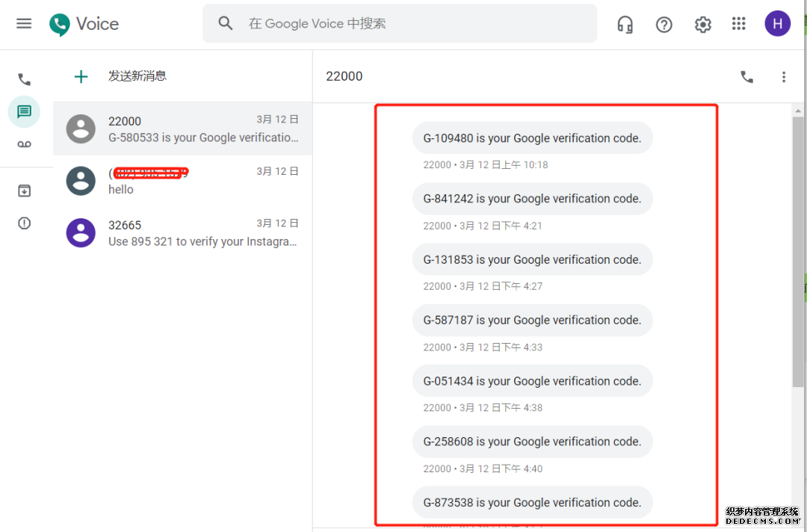Open the Spam icon in sidebar

point(24,223)
